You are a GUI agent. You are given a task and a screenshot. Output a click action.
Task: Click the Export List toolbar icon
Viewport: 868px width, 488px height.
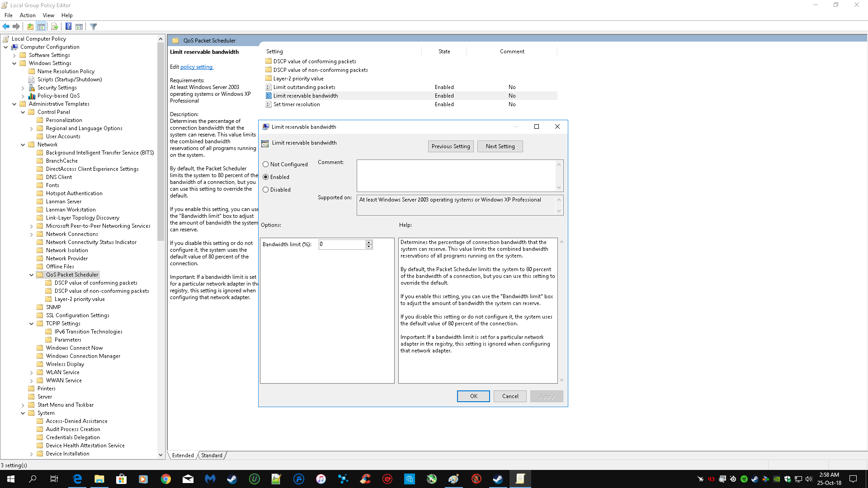pos(54,27)
